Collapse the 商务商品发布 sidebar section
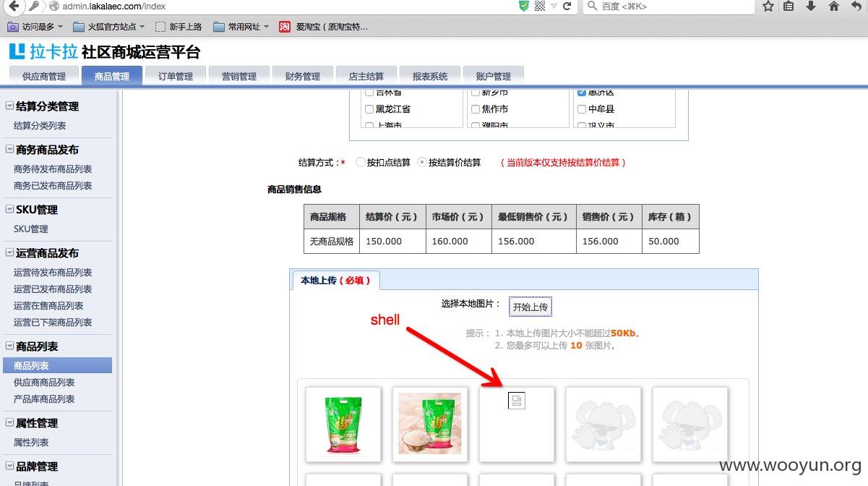The width and height of the screenshot is (868, 486). (9, 149)
